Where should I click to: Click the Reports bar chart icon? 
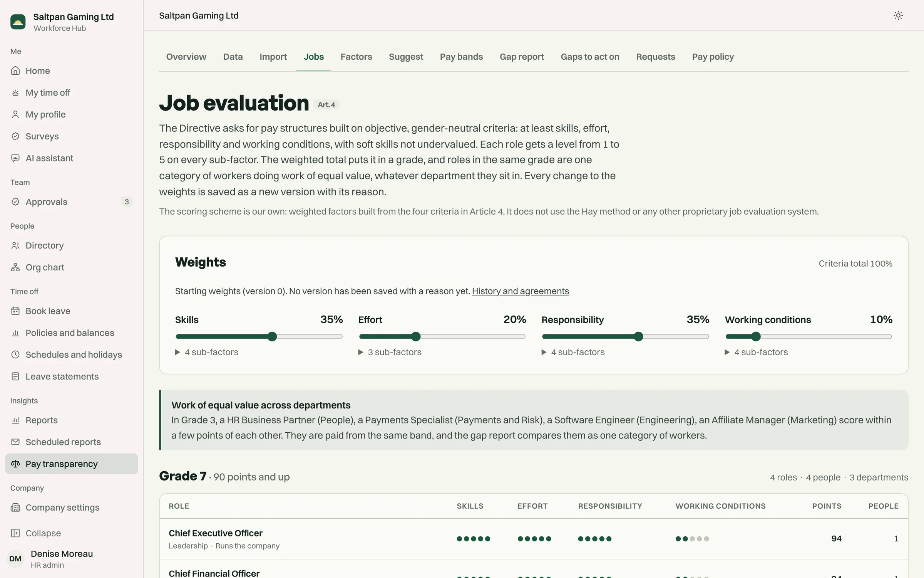[15, 420]
